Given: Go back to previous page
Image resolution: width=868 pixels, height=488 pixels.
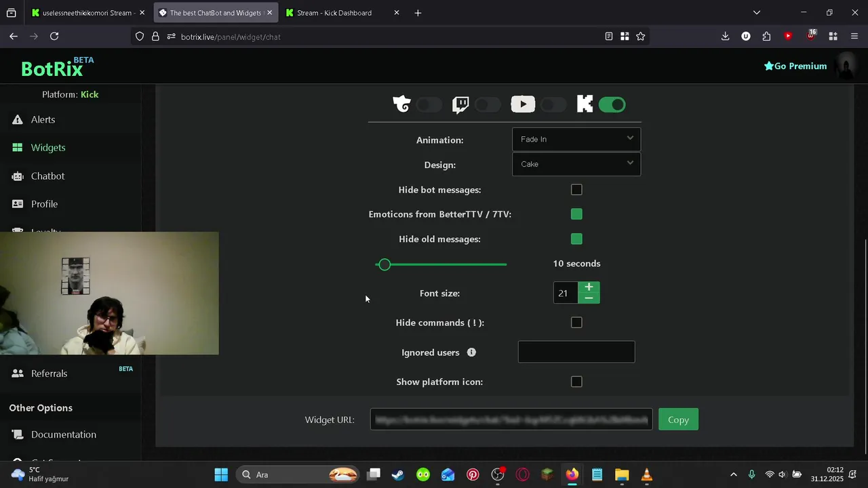Looking at the screenshot, I should pos(14,37).
